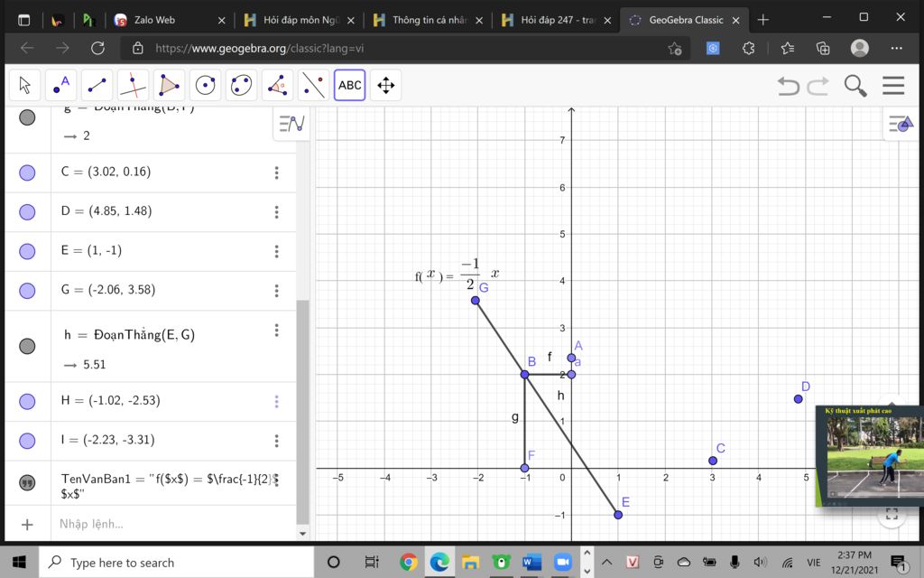Toggle visibility of point I
Screen dimensions: 924x578
point(27,441)
